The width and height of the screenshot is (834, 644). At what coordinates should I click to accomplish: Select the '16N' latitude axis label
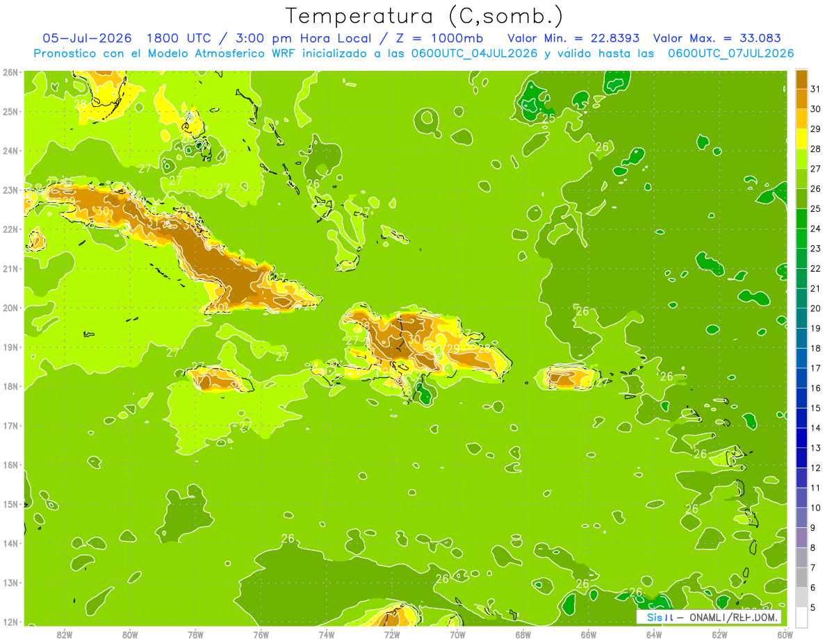[10, 465]
